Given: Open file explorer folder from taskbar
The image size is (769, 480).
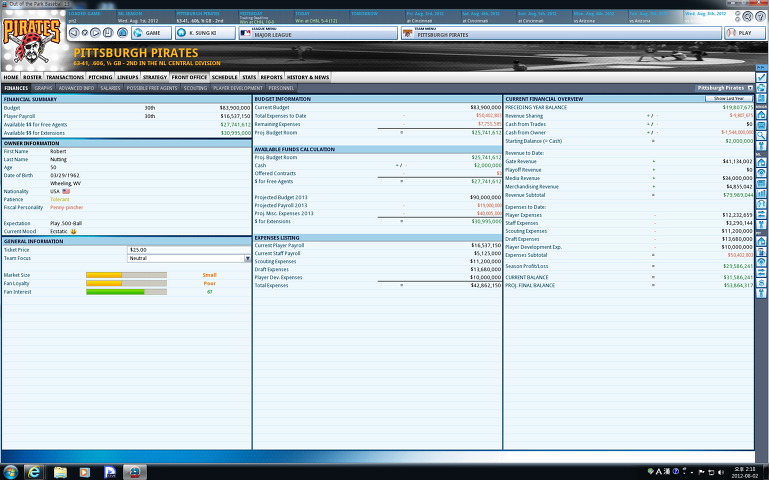Looking at the screenshot, I should (x=60, y=472).
